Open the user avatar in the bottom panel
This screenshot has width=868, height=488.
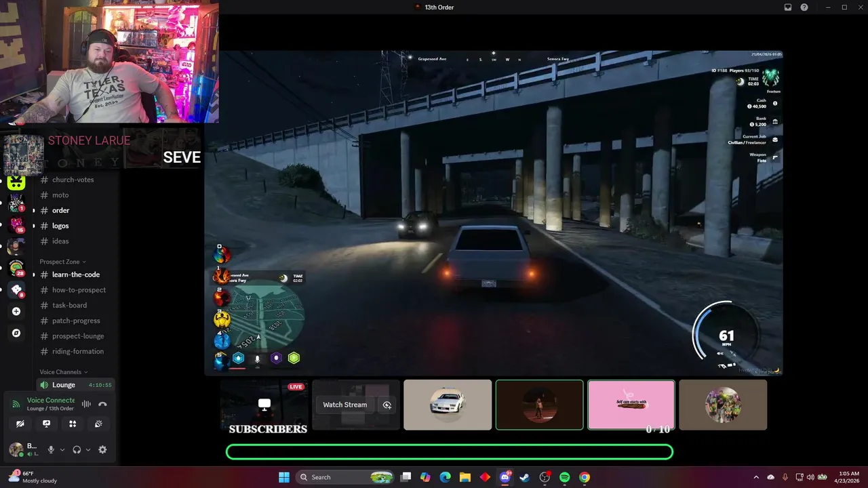coord(16,449)
